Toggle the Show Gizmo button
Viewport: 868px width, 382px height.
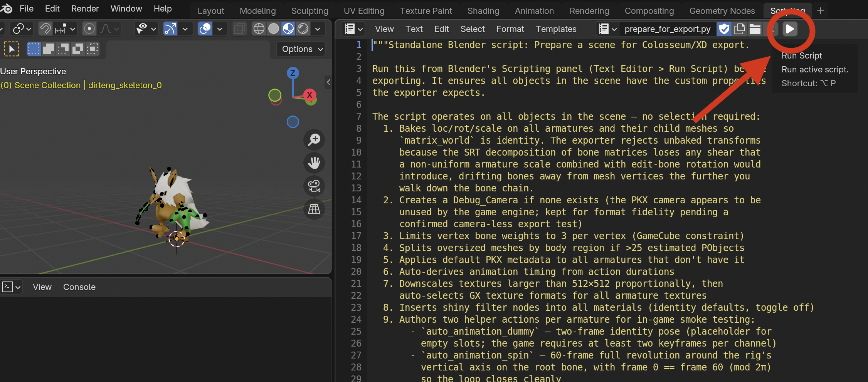(170, 28)
